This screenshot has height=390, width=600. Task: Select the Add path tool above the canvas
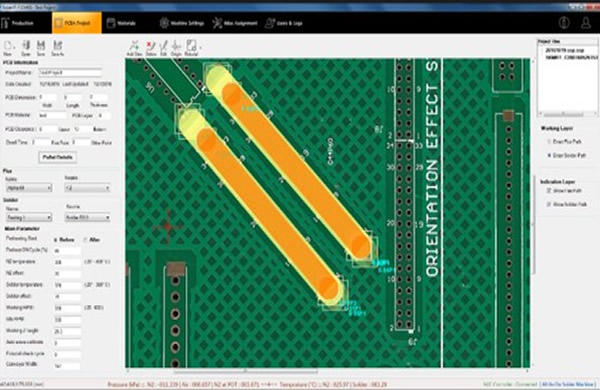[134, 46]
